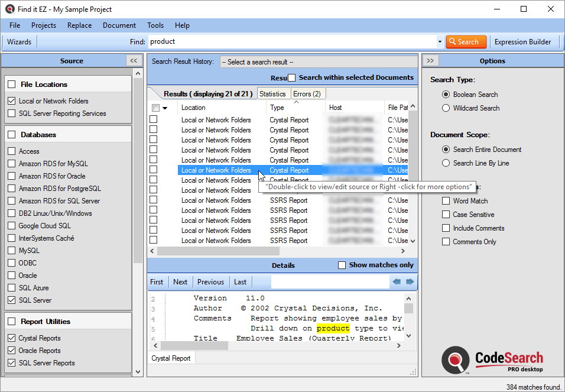Uncheck Local or Network Folders
565x392 pixels.
point(12,101)
